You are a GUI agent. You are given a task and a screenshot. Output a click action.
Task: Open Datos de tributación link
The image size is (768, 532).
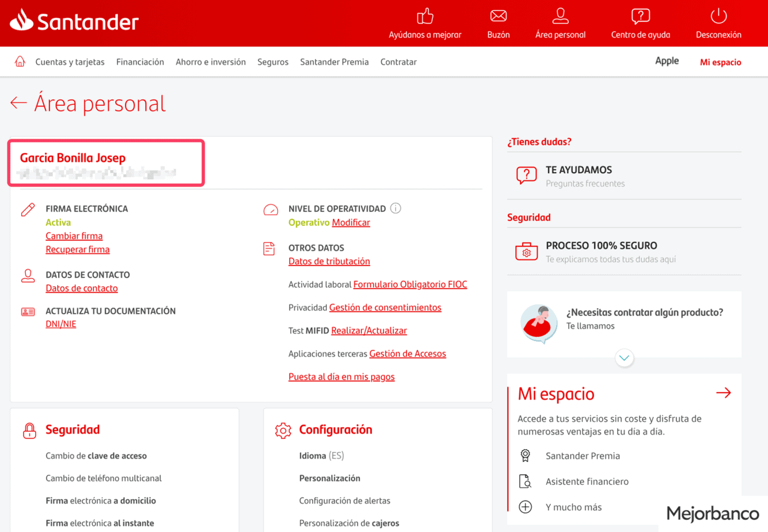[x=329, y=261]
